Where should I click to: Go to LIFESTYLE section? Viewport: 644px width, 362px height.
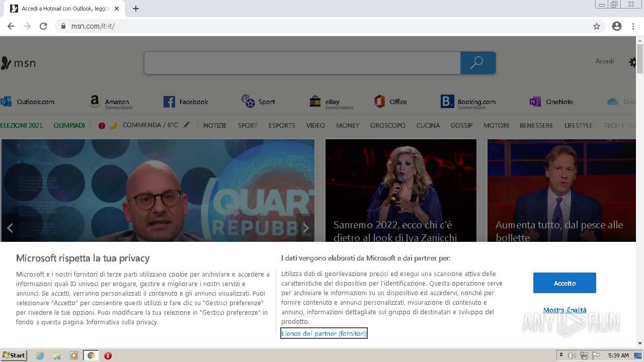coord(578,125)
